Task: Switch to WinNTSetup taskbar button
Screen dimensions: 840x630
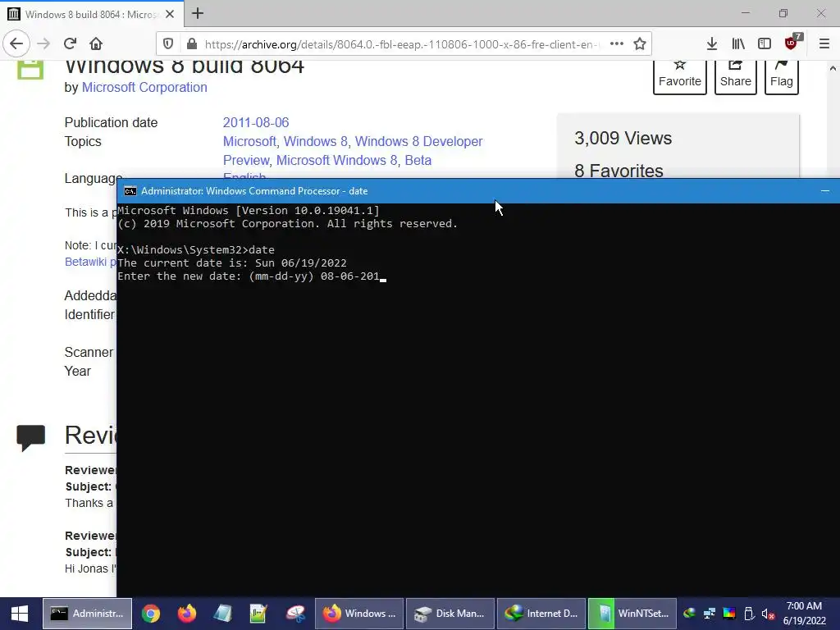Action: coord(632,614)
